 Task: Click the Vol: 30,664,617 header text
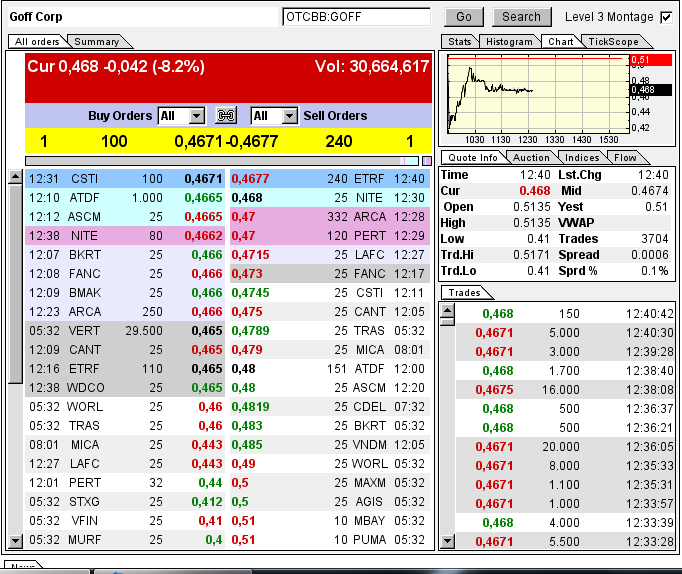coord(372,67)
